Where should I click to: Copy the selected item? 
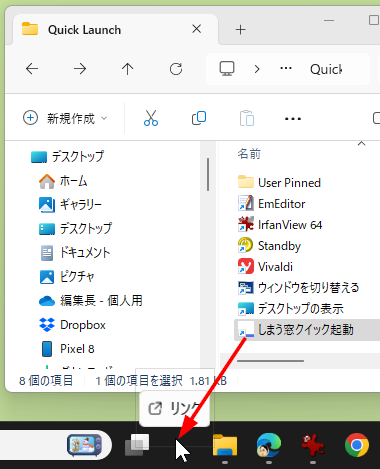coord(199,118)
